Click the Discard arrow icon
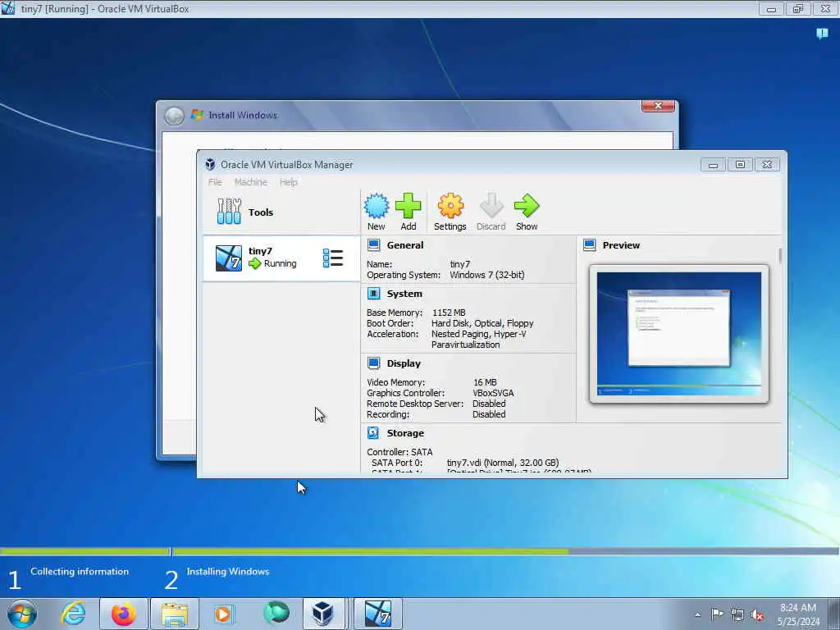Screen dimensions: 840x630 [491, 206]
